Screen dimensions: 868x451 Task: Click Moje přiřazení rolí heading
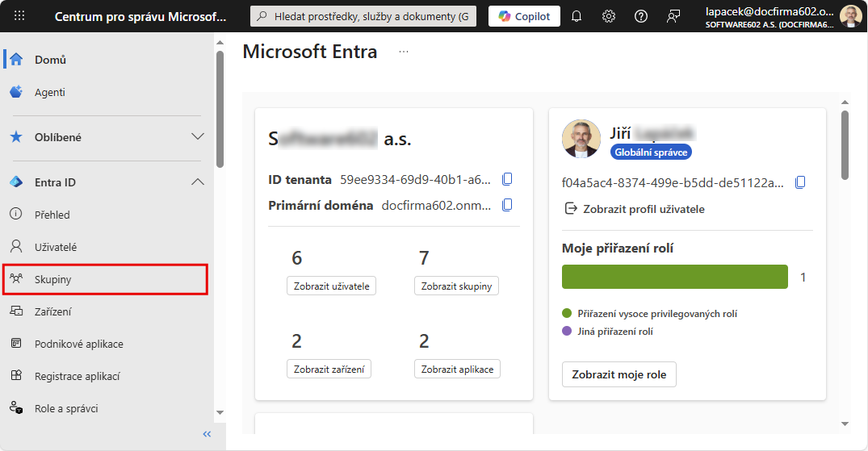click(617, 248)
